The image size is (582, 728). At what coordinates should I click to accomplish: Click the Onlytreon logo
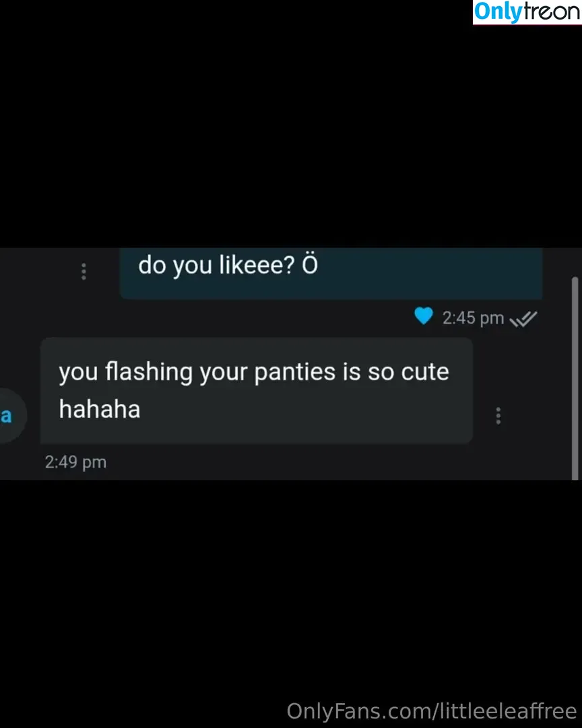527,12
